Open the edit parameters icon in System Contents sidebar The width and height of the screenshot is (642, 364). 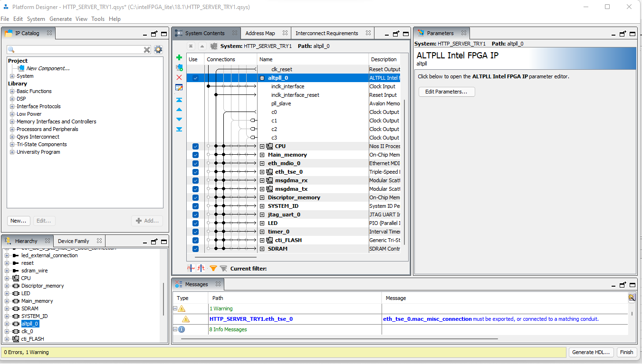(x=179, y=87)
